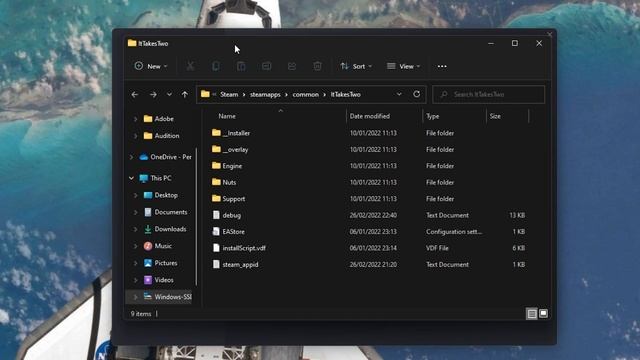Screen dimensions: 640x360
Task: Select Documents in the navigation pane
Action: (x=171, y=212)
